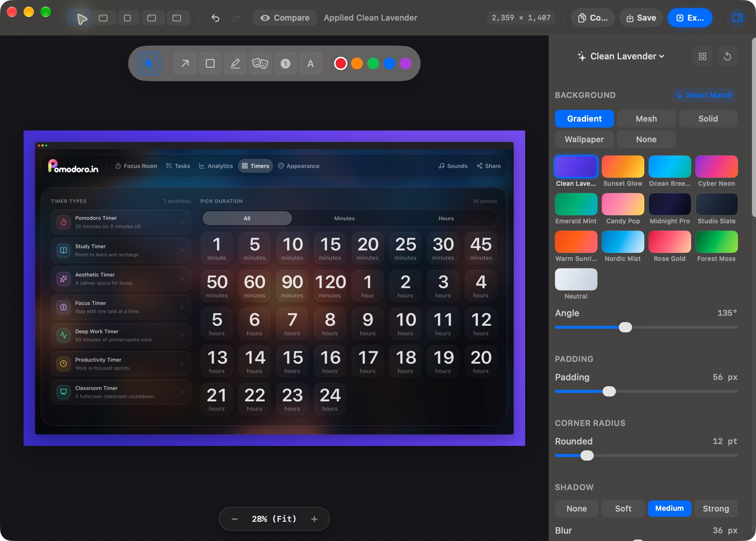The height and width of the screenshot is (541, 756).
Task: Pick the red annotation color
Action: tap(340, 64)
